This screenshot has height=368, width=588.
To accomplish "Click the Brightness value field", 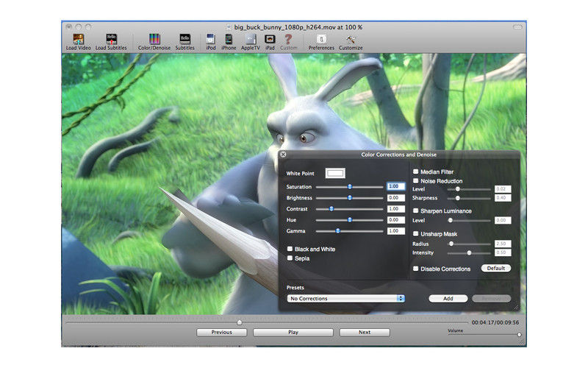I will coord(396,197).
